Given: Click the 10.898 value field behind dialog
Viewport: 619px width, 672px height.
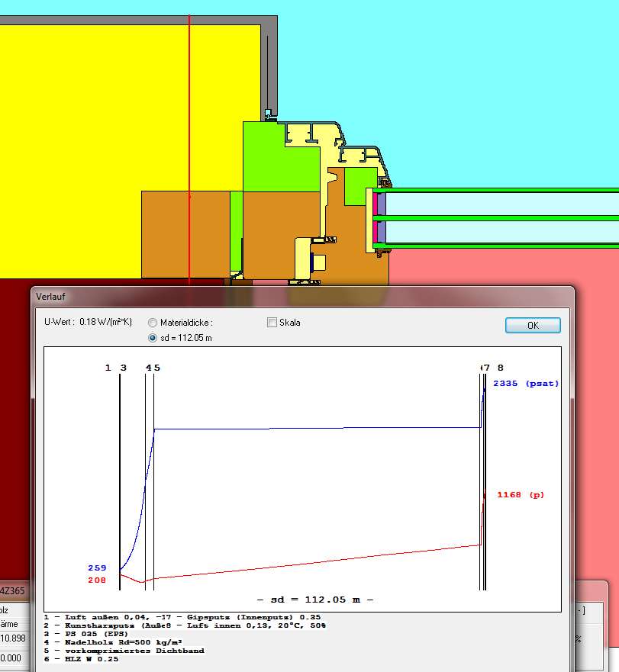Looking at the screenshot, I should [13, 638].
